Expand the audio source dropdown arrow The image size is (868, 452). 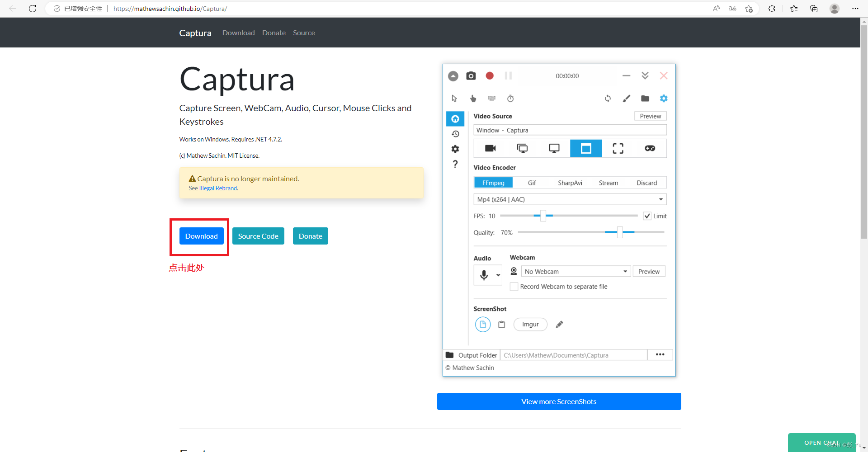click(498, 275)
